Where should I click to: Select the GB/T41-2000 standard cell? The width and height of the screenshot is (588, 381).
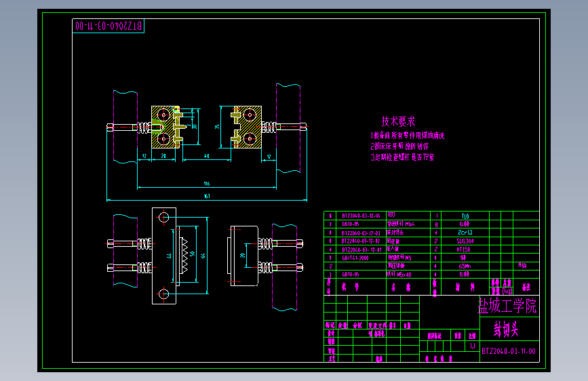(x=355, y=258)
